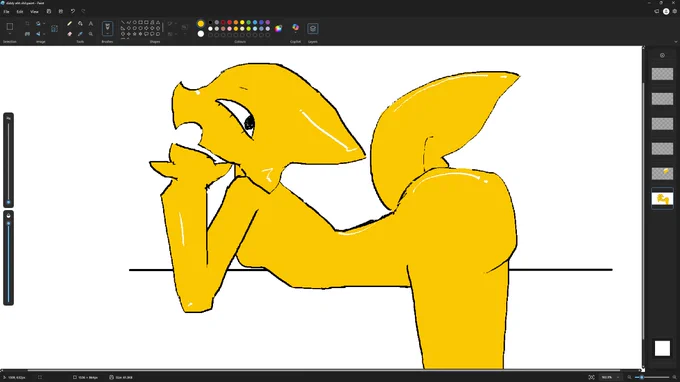Select the Fill bucket tool

coord(80,23)
